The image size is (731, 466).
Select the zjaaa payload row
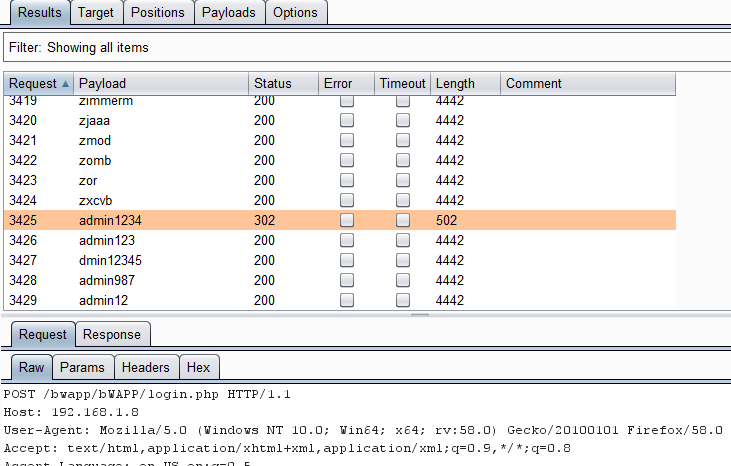point(340,120)
